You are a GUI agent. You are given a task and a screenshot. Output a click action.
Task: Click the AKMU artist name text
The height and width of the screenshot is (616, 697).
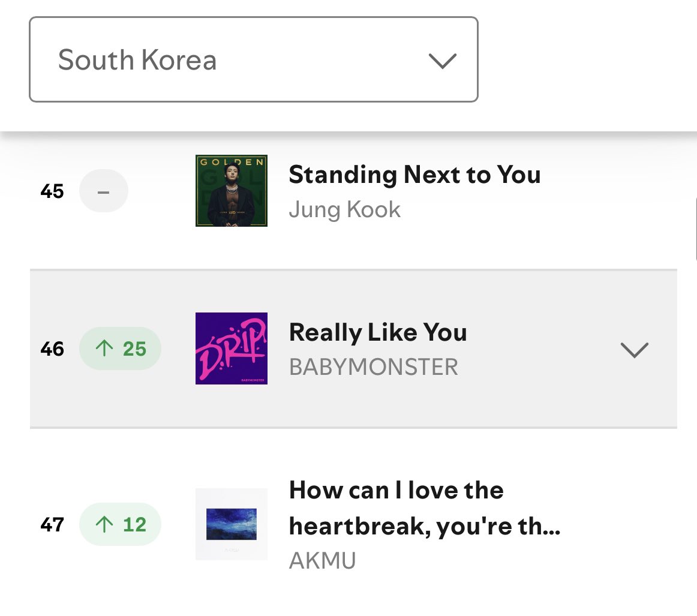[323, 561]
